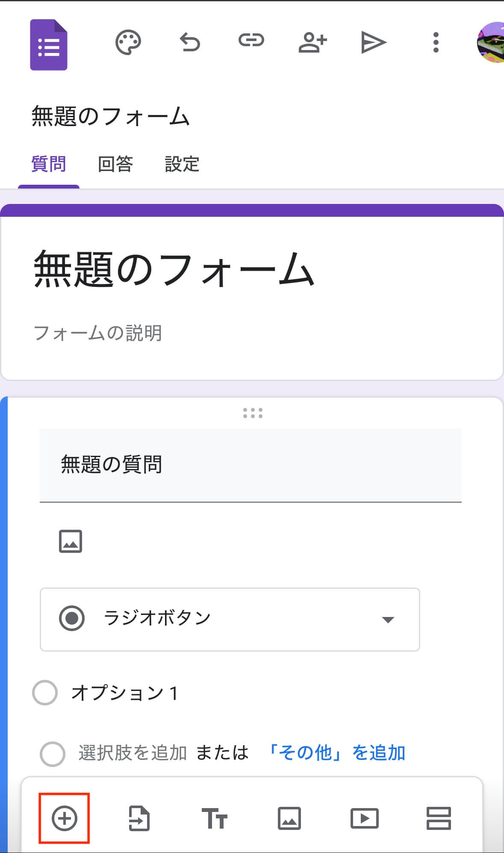Click the undo arrow icon

tap(190, 42)
